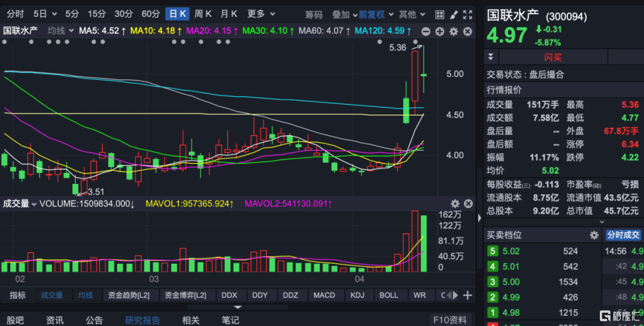Open the 5日 period dropdown
This screenshot has height=326, width=644.
45,14
